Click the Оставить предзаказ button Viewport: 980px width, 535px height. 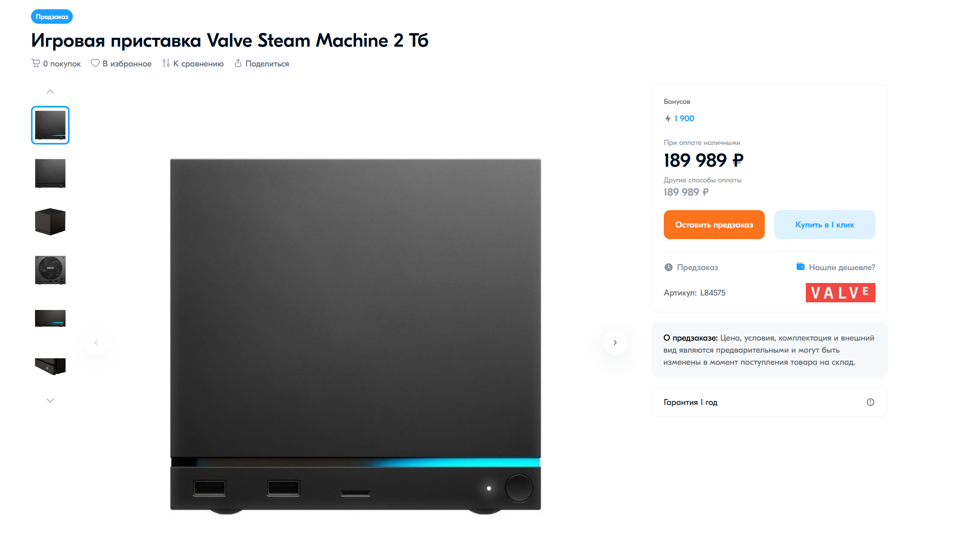pyautogui.click(x=714, y=225)
